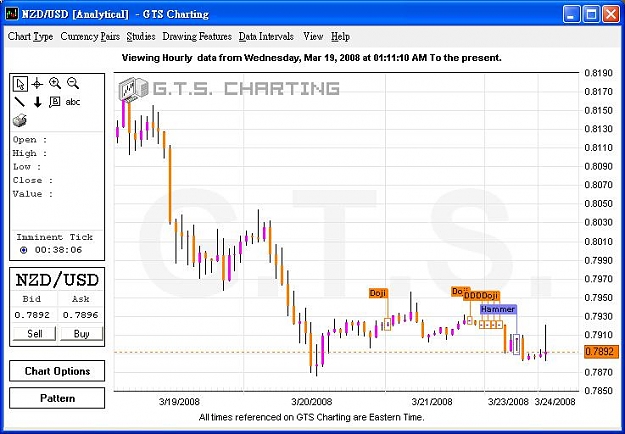Open the Help menu

340,37
